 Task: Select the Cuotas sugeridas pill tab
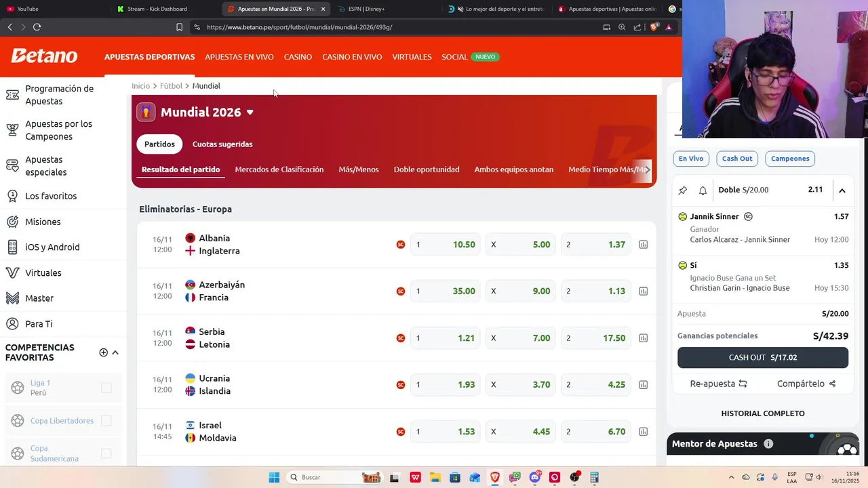point(222,144)
